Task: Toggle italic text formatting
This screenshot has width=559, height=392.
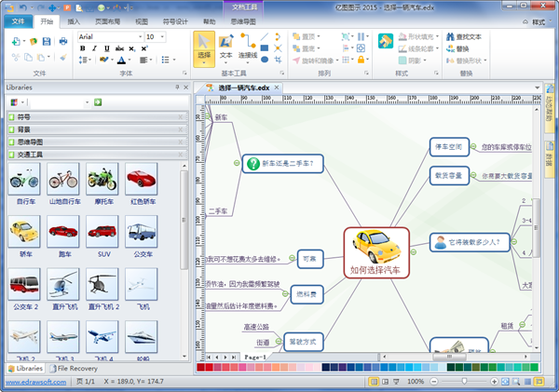Action: coord(95,49)
